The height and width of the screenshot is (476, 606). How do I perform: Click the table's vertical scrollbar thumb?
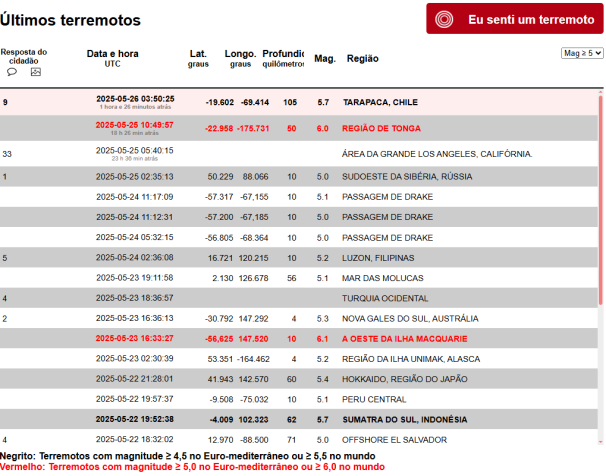[601, 199]
